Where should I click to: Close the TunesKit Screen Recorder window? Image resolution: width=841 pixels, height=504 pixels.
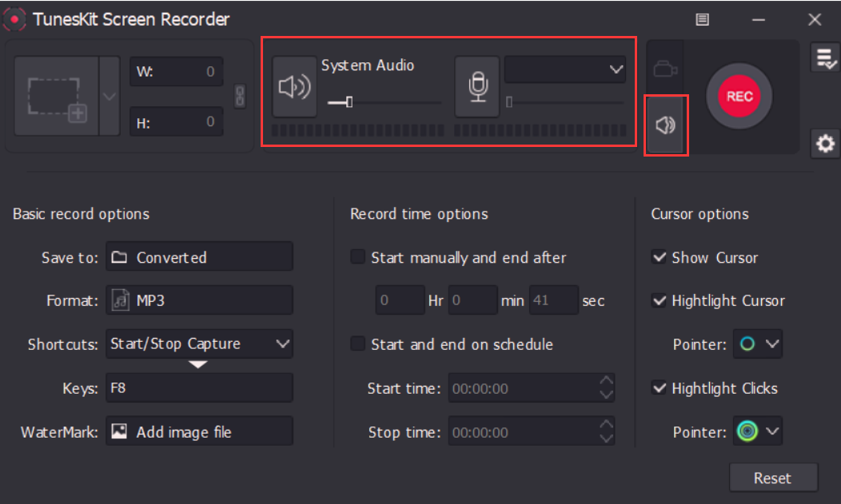point(814,20)
